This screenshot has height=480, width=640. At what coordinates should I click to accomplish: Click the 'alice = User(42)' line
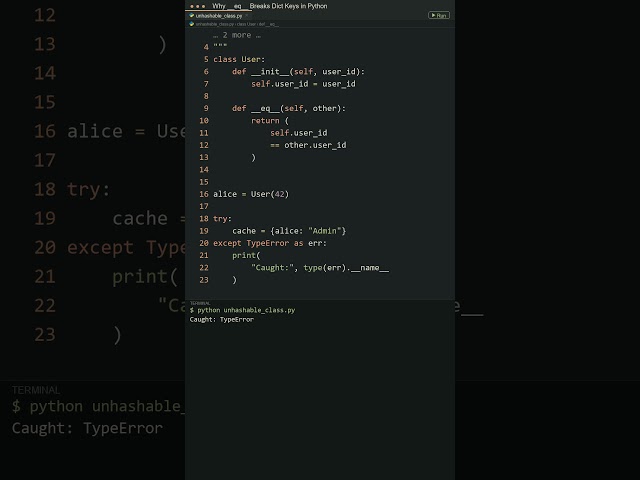[251, 194]
